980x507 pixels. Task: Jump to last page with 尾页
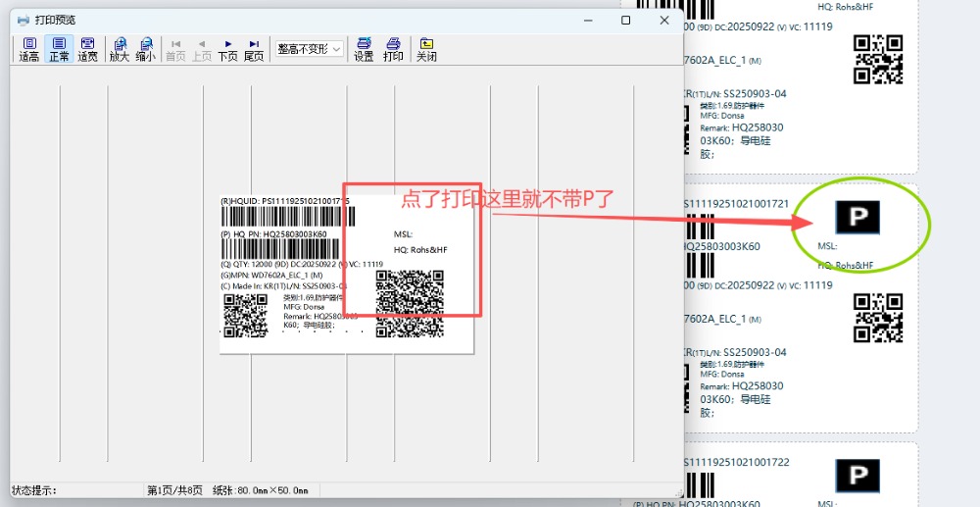tap(254, 49)
